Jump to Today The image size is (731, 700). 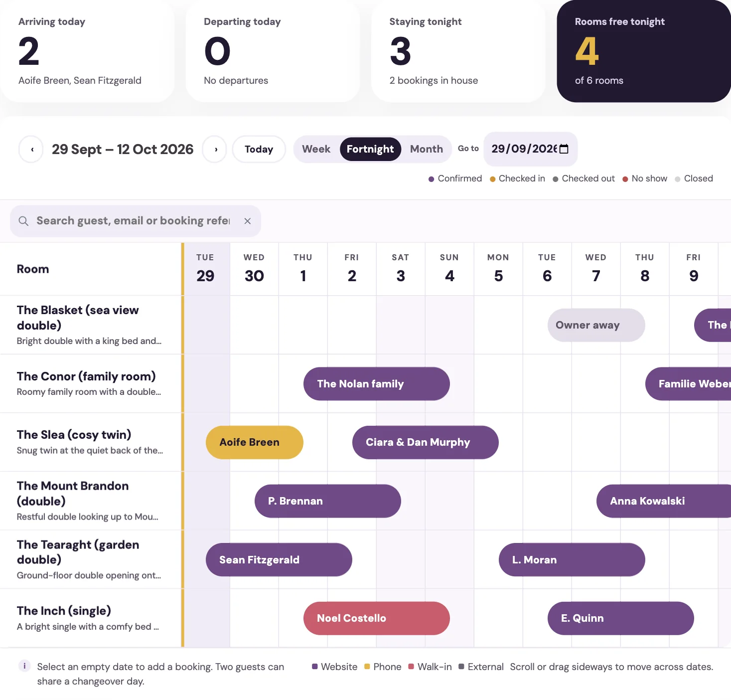(259, 149)
